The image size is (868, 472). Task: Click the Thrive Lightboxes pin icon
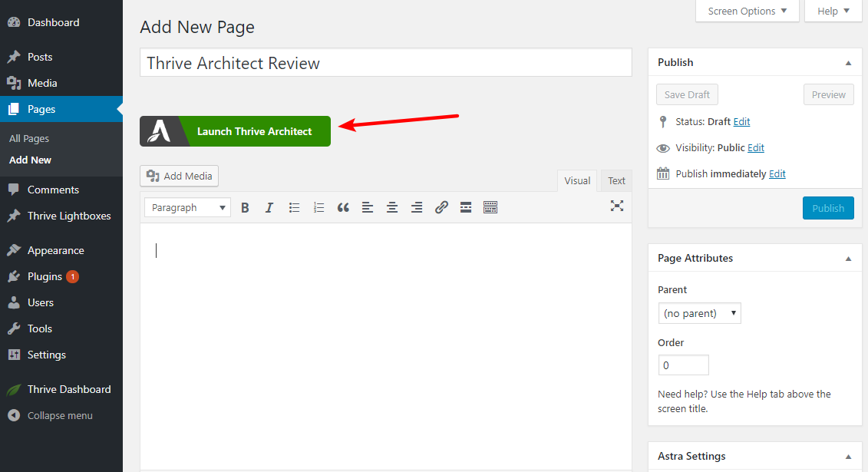coord(14,216)
